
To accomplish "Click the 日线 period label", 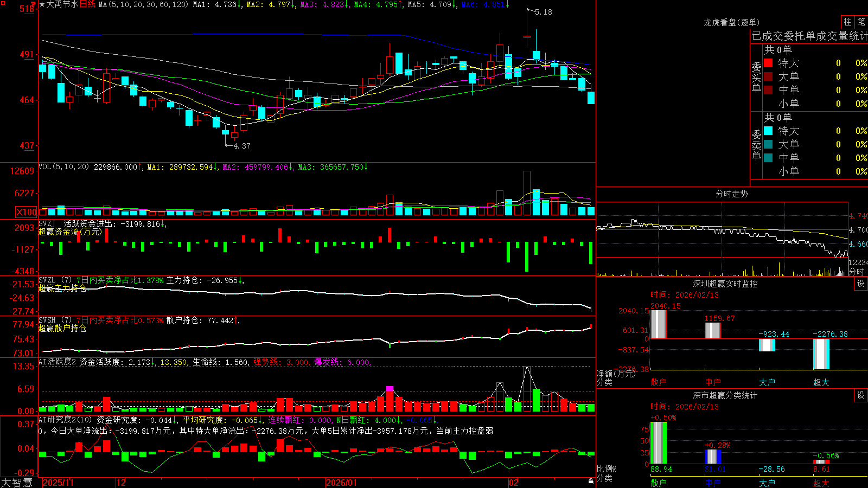I will coord(87,4).
